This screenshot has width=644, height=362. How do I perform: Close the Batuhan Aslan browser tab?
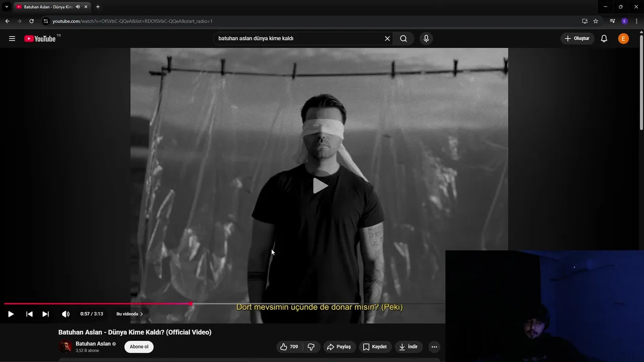click(86, 7)
